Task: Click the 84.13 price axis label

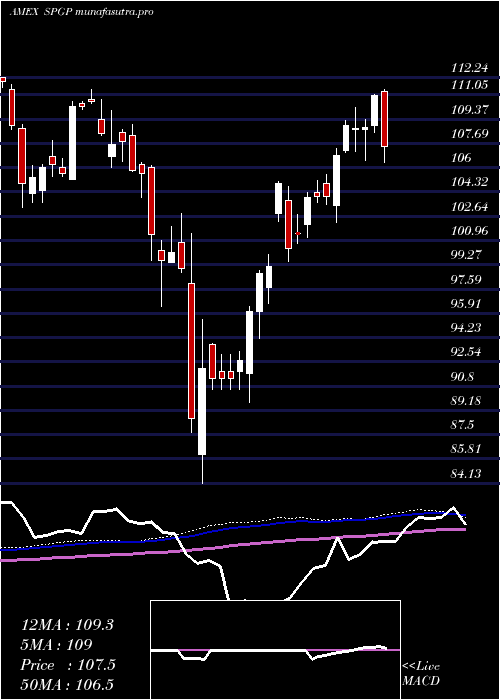Action: 467,474
